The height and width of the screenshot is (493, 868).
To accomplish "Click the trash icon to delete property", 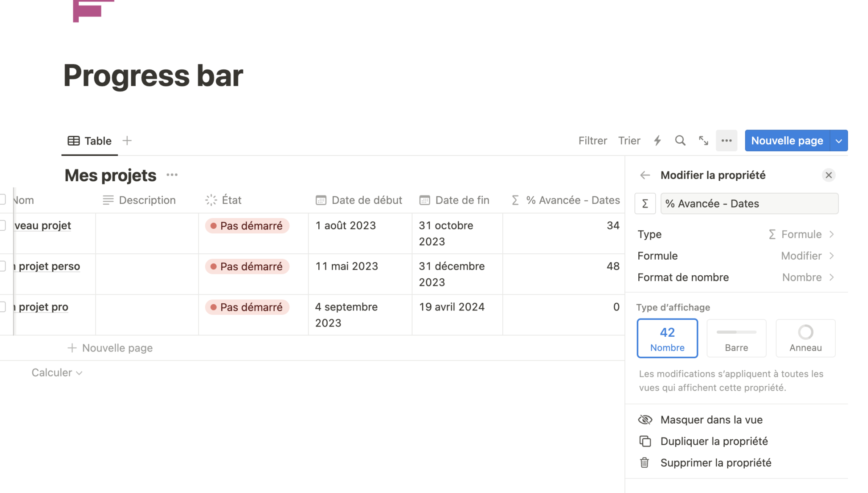I will point(645,463).
